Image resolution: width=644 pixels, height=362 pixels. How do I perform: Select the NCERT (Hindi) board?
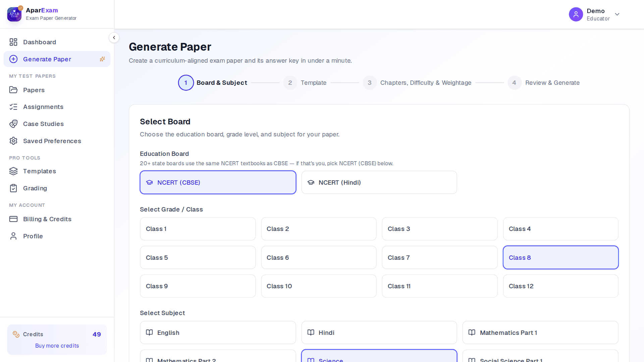coord(379,182)
